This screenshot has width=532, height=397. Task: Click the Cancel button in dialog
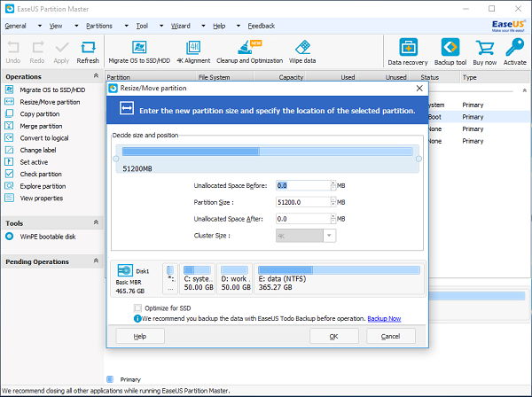[390, 337]
